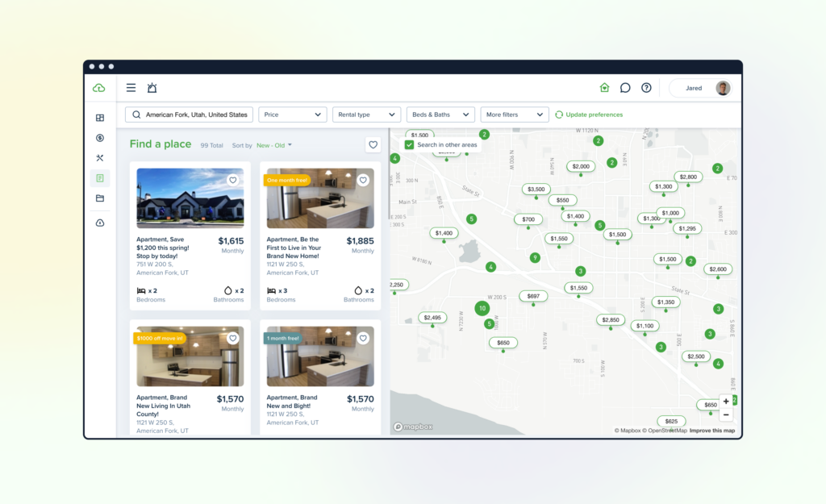The width and height of the screenshot is (826, 504).
Task: Expand the Beds & Baths dropdown
Action: click(x=440, y=115)
